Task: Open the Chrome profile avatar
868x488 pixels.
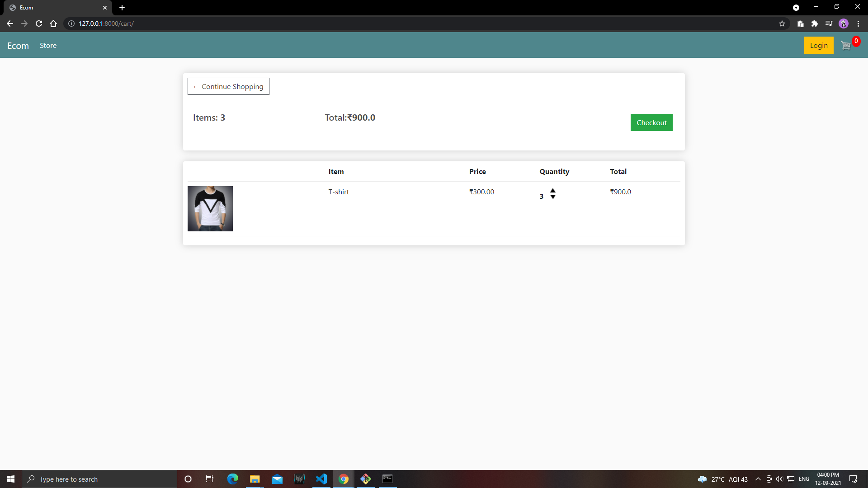Action: (x=844, y=23)
